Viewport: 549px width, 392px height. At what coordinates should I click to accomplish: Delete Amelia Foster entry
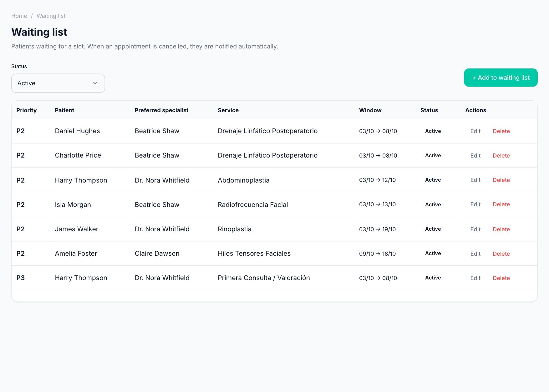coord(501,254)
